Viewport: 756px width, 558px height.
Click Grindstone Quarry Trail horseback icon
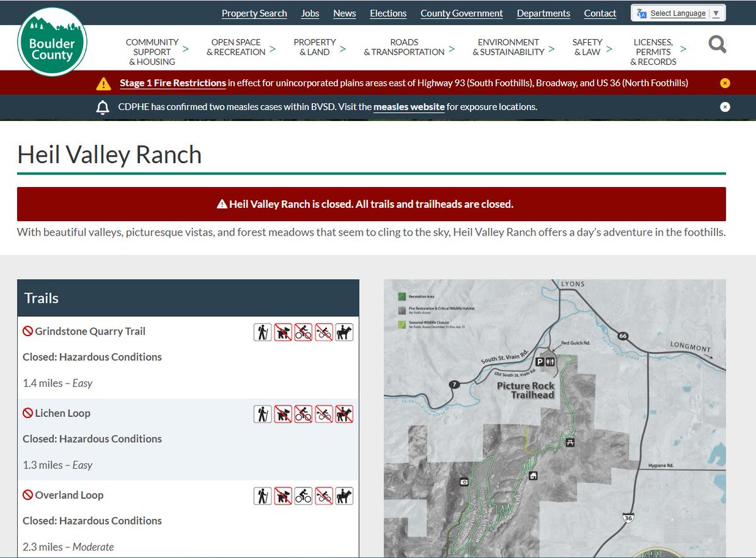tap(344, 332)
